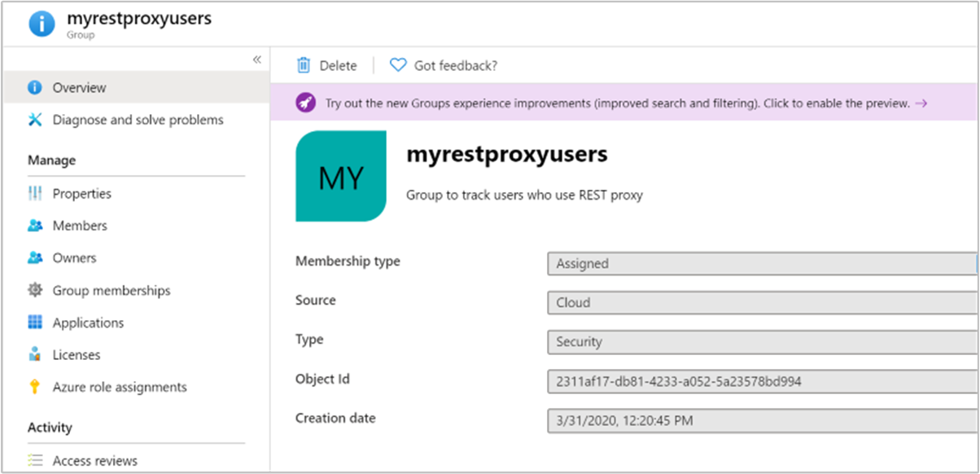The height and width of the screenshot is (474, 980).
Task: Click the Membership type field showing Assigned
Action: coord(763,264)
